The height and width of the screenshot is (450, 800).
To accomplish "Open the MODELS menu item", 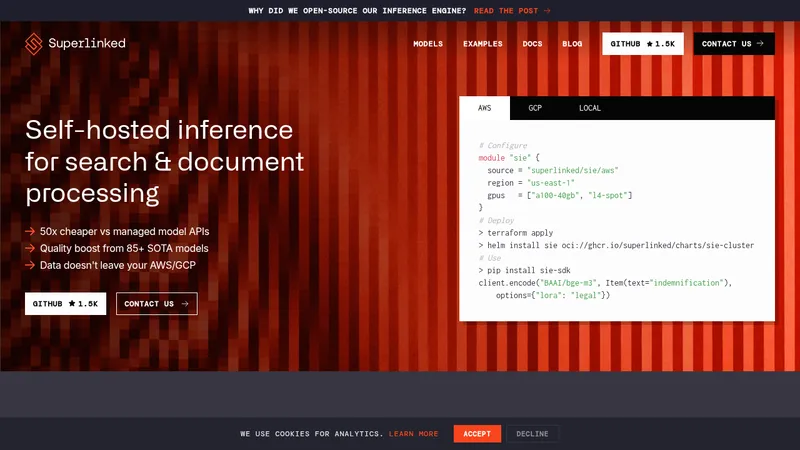I will pos(428,44).
